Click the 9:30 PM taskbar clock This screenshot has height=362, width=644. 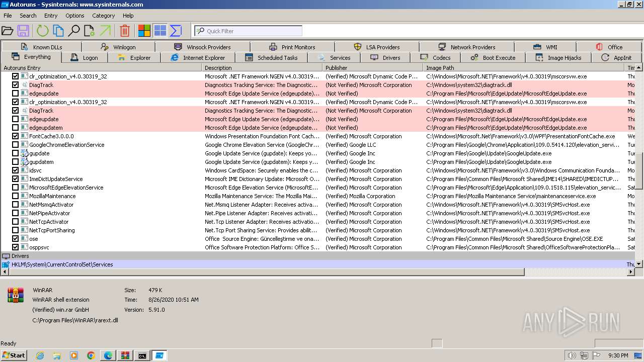[618, 355]
